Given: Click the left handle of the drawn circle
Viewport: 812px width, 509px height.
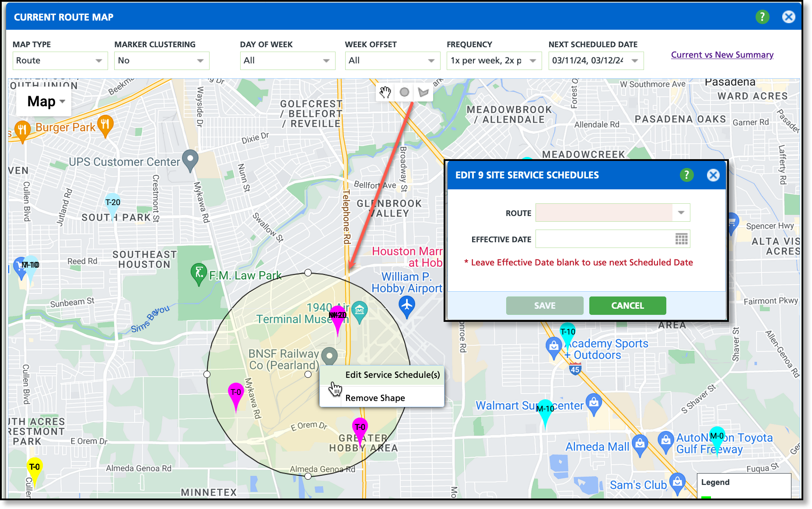Looking at the screenshot, I should point(207,374).
